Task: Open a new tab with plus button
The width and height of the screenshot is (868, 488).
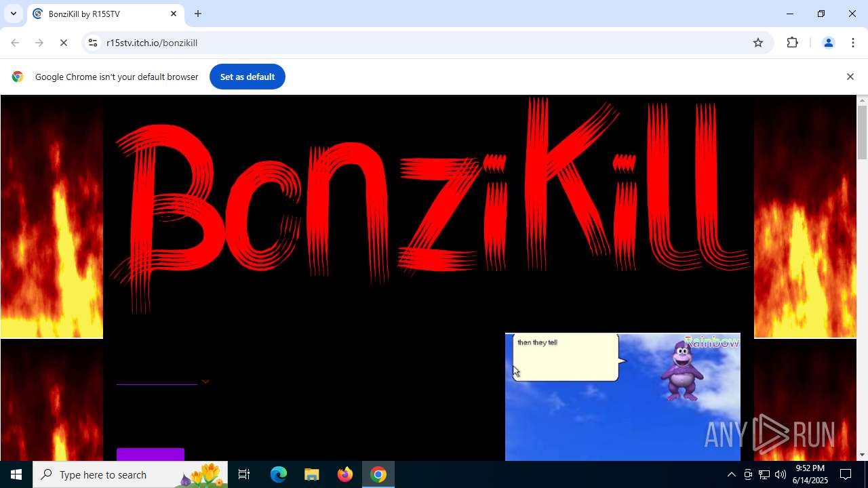Action: click(198, 14)
